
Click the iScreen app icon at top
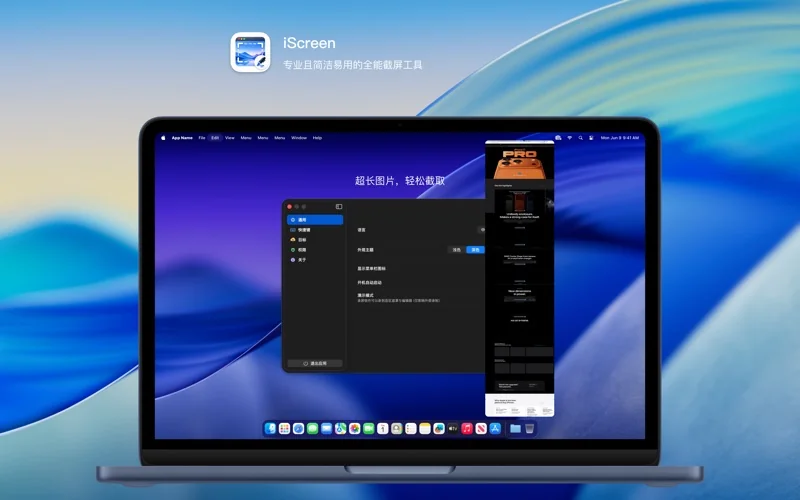coord(250,52)
